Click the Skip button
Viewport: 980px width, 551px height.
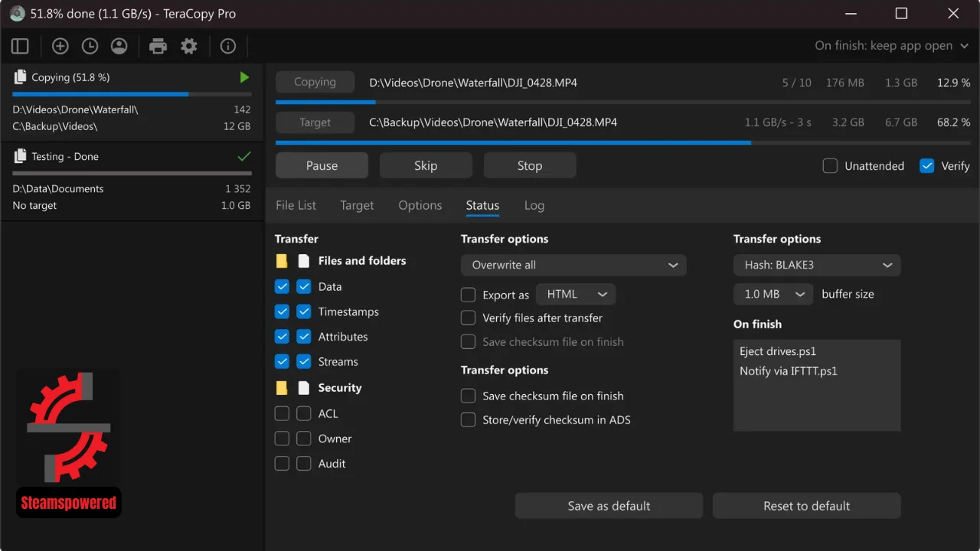[x=426, y=165]
